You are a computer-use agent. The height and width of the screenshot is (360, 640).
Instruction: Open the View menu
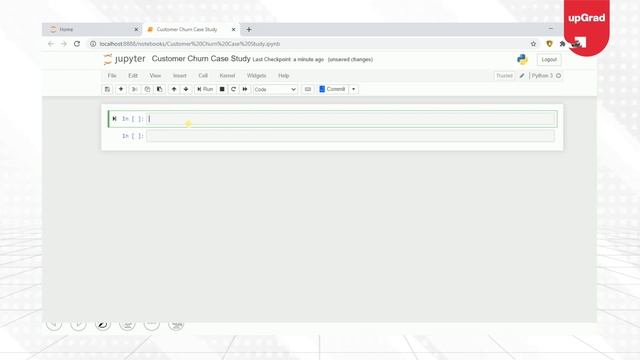(155, 76)
